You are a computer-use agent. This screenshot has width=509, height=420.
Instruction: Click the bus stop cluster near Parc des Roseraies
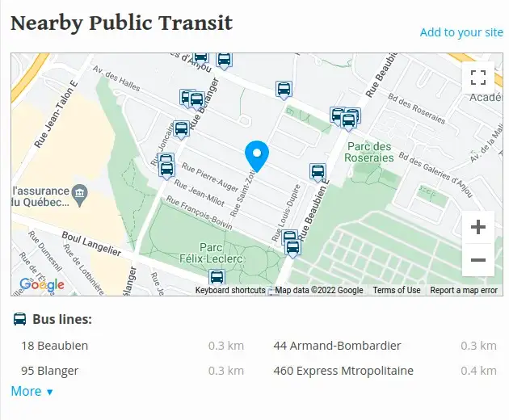coord(346,119)
